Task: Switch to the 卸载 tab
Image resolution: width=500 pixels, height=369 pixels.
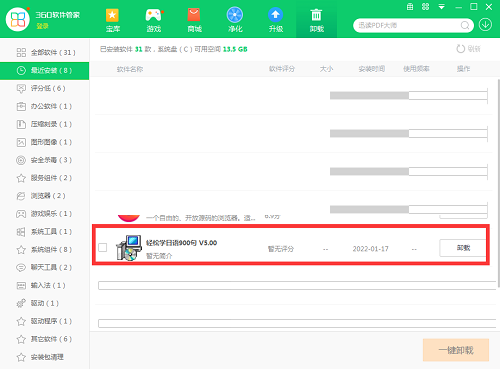Action: [x=316, y=19]
